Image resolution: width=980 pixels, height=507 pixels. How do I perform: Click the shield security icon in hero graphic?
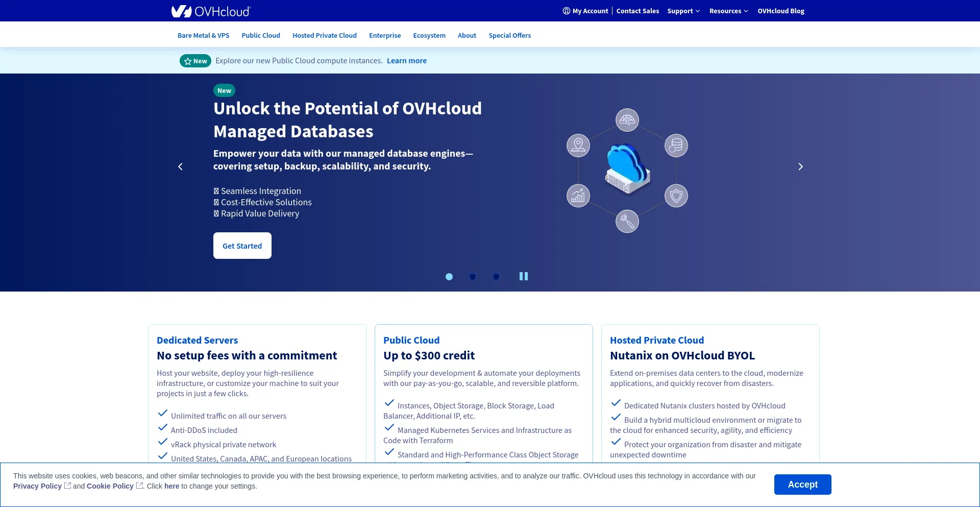676,196
